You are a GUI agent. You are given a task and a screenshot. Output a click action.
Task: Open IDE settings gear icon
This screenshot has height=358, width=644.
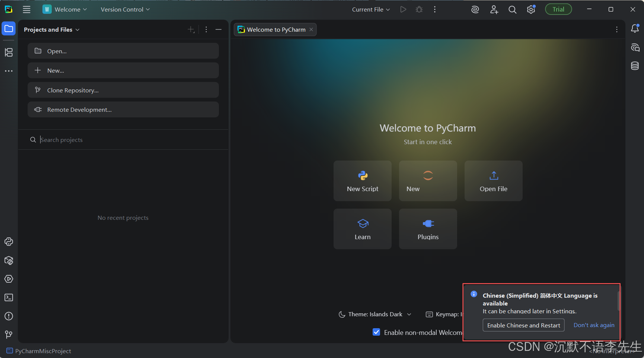[531, 10]
